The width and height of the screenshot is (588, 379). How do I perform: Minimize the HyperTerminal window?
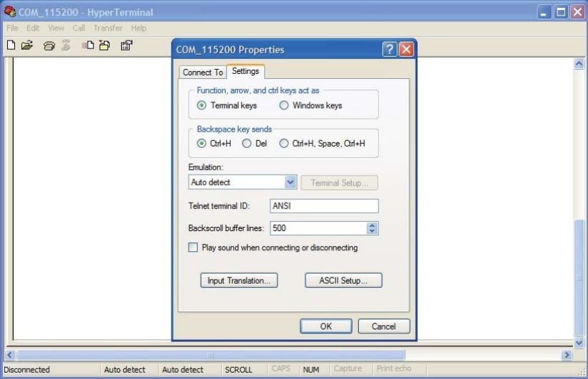point(544,12)
